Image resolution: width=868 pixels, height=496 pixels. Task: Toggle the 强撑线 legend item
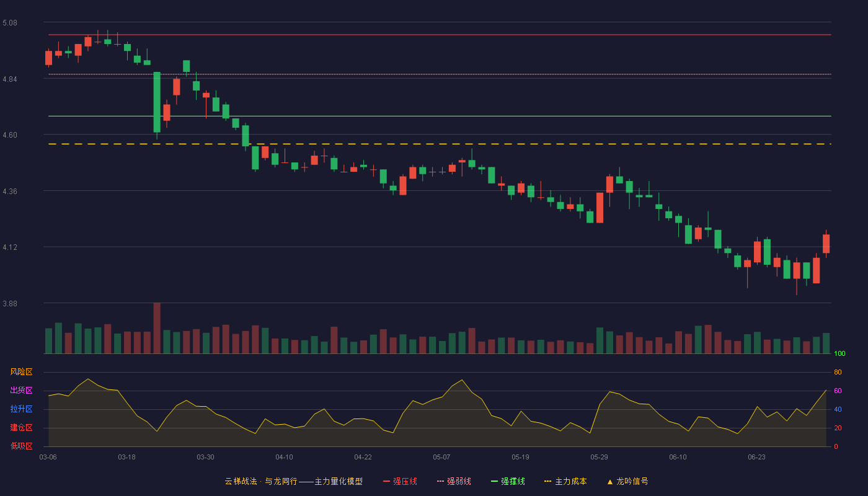[x=508, y=481]
